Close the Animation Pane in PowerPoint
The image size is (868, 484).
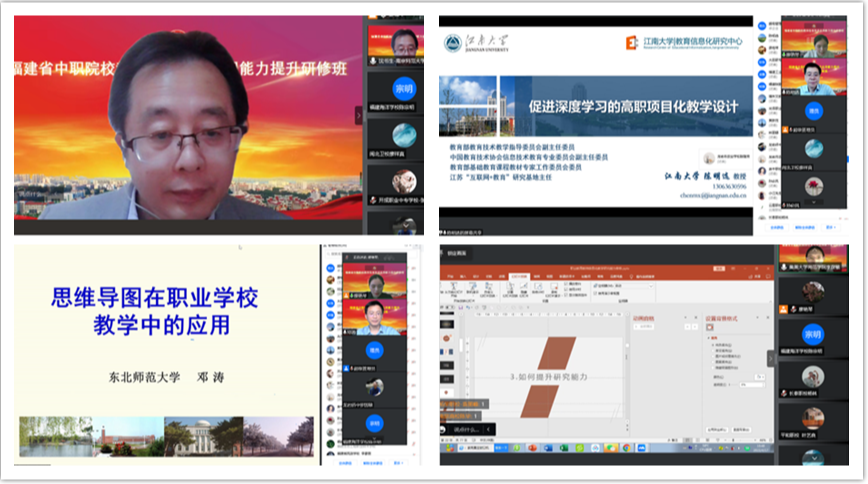click(x=696, y=318)
